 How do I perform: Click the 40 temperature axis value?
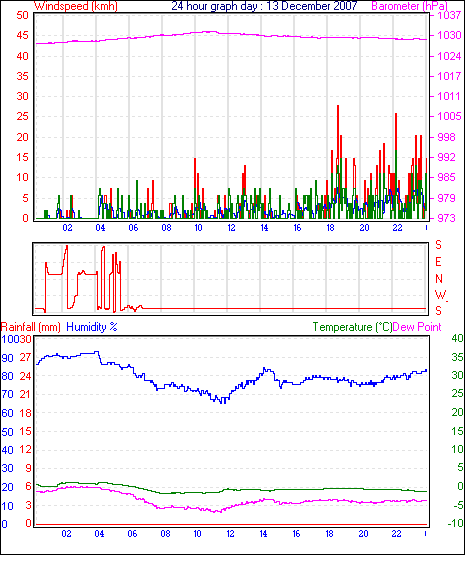pyautogui.click(x=457, y=338)
